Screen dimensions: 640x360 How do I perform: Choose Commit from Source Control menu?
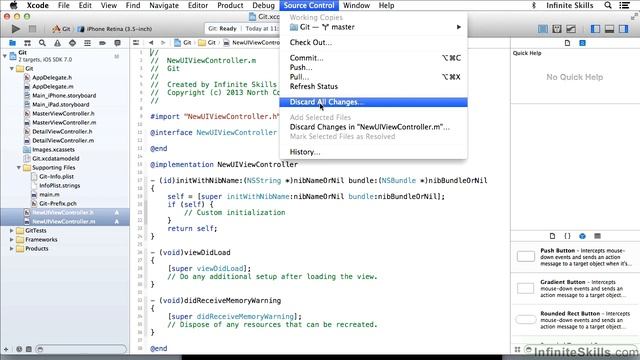(x=373, y=58)
